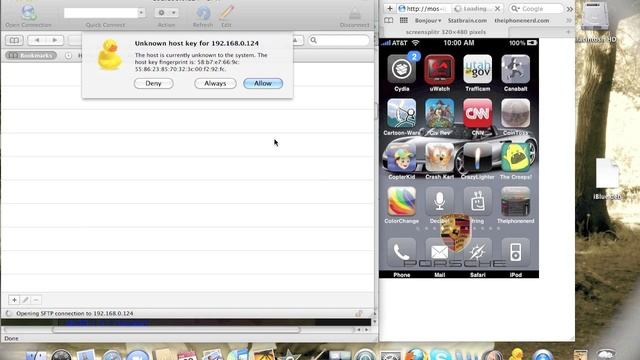
Task: Click the Cyberduck search field
Action: (x=339, y=40)
